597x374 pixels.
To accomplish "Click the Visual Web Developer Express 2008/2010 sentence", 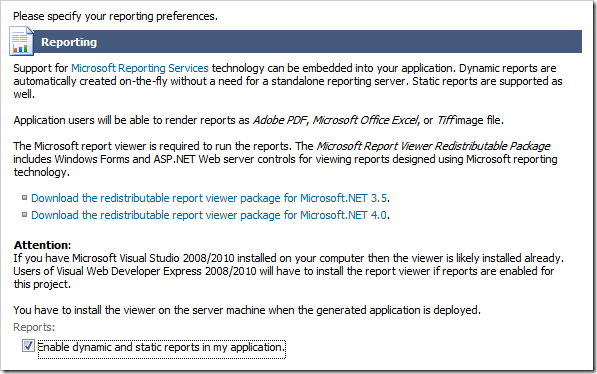I will (284, 277).
